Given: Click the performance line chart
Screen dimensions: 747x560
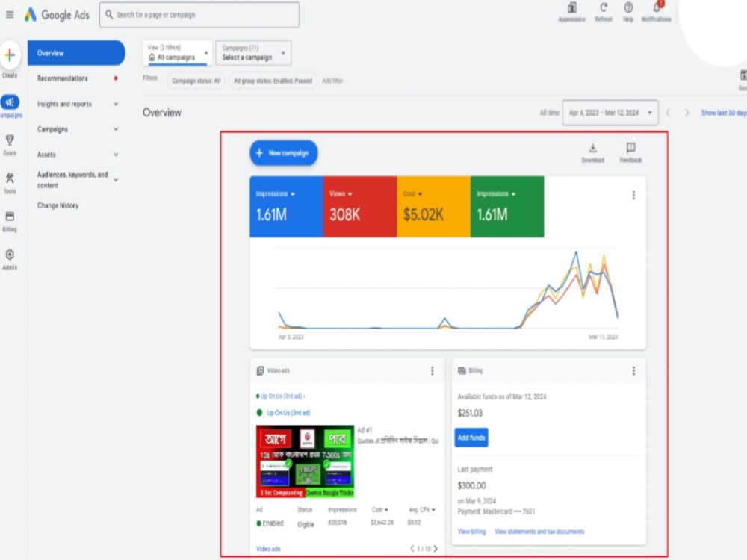Looking at the screenshot, I should point(447,288).
